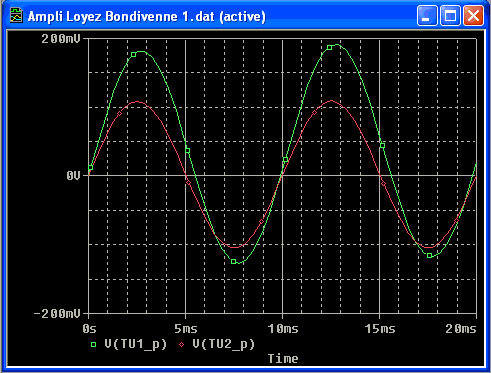Image resolution: width=491 pixels, height=373 pixels.
Task: Minimize the Ampli Loyez Bondivenne plot window
Action: (427, 15)
